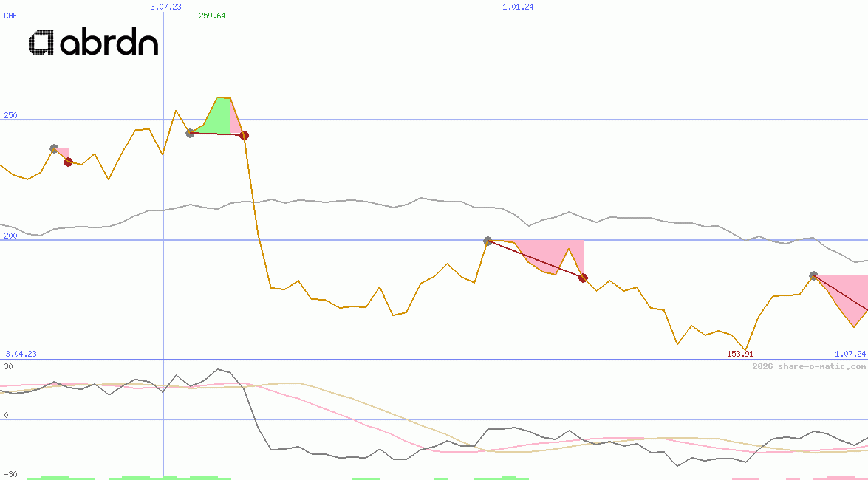This screenshot has height=480, width=868.
Task: Select the red exit dot below the 200 line
Action: pos(583,278)
